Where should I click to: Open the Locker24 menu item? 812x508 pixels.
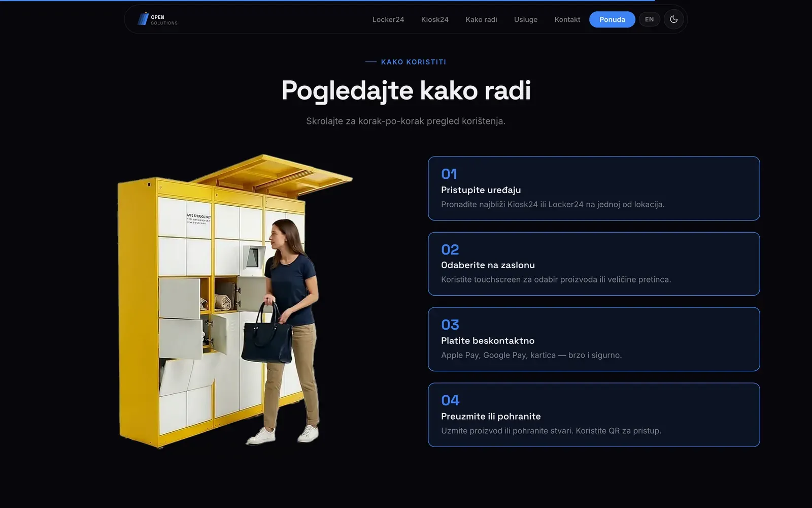coord(388,19)
